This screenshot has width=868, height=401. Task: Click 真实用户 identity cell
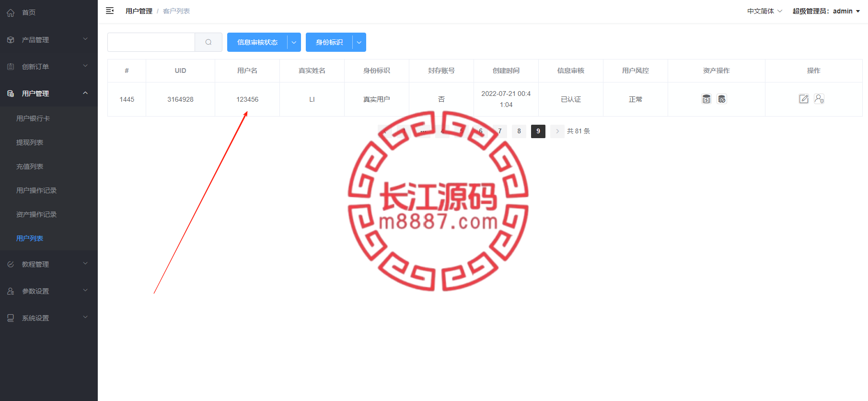tap(377, 99)
